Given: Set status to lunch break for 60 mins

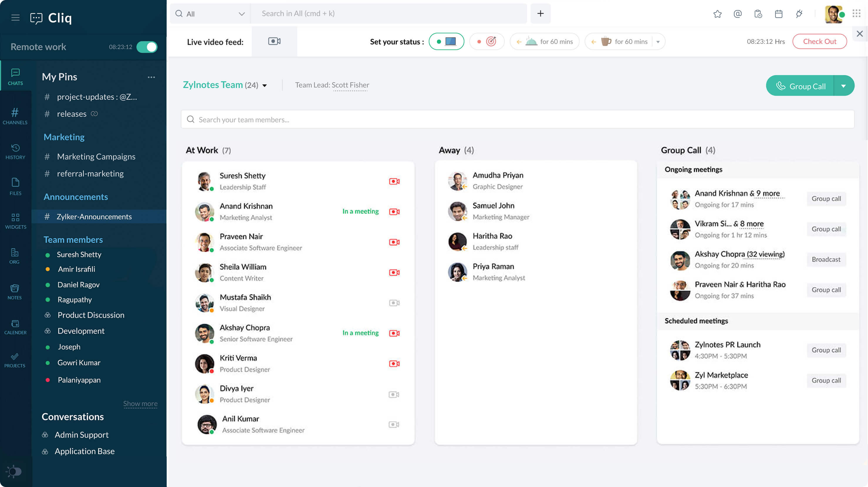Looking at the screenshot, I should [545, 41].
